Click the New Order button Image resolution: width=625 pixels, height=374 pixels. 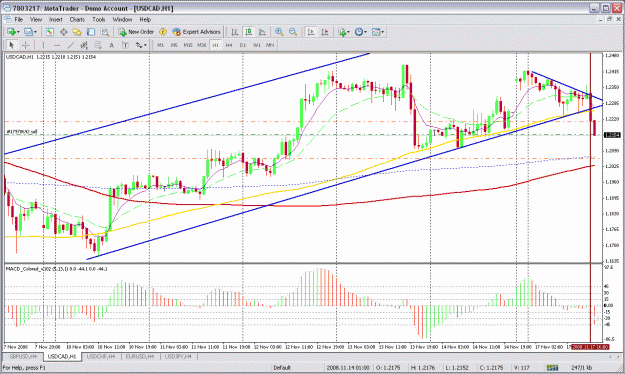pyautogui.click(x=136, y=32)
